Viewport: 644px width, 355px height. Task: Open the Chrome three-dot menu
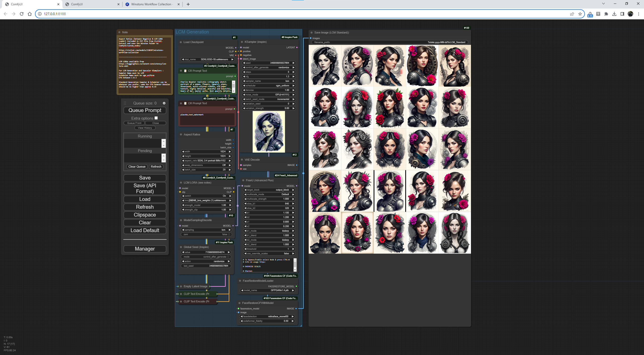[638, 14]
